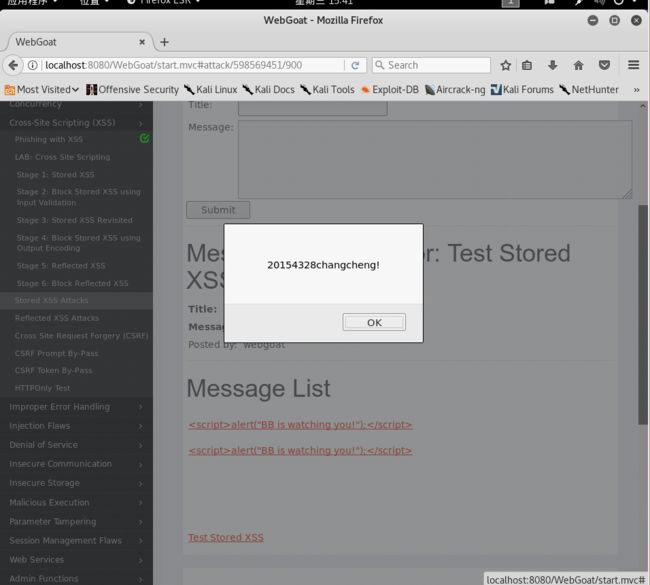
Task: Go back with the browser back arrow
Action: click(13, 65)
